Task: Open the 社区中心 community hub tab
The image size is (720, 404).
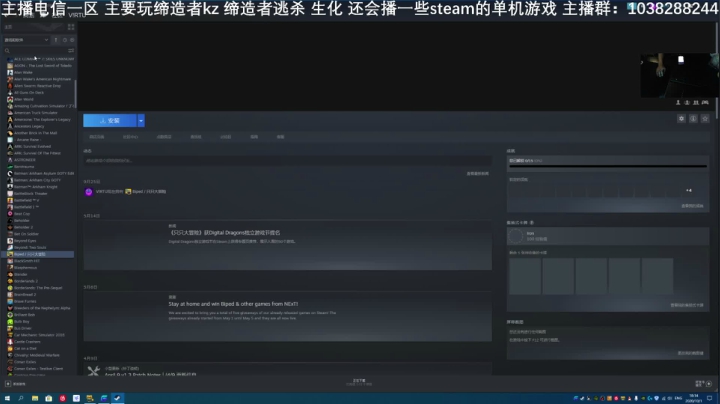Action: [130, 137]
